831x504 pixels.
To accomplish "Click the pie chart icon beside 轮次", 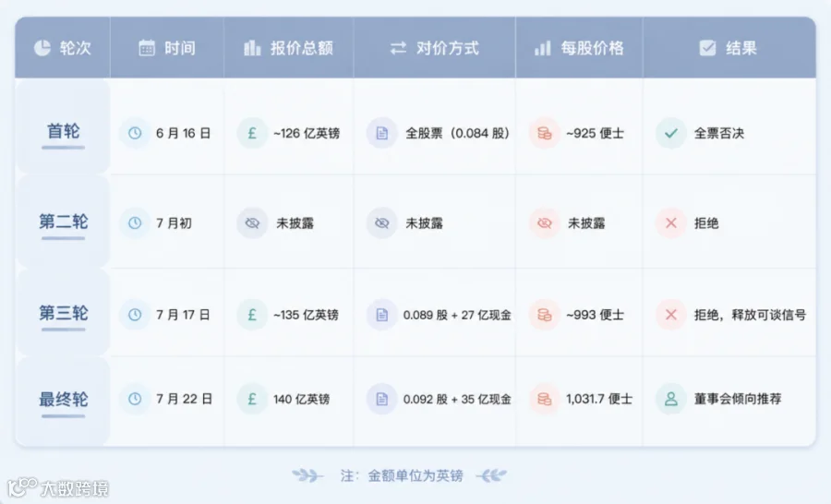I will click(x=42, y=48).
